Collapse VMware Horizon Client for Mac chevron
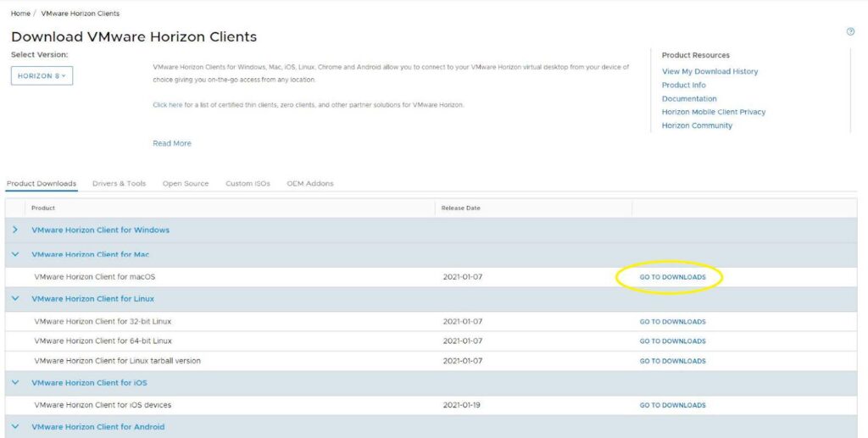The height and width of the screenshot is (438, 868). (15, 254)
